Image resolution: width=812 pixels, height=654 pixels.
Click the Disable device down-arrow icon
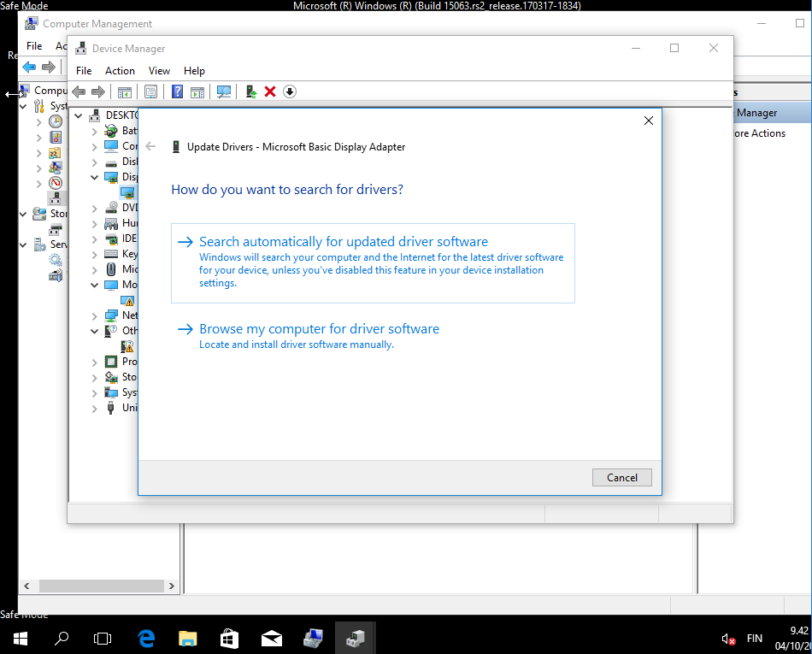click(x=290, y=91)
